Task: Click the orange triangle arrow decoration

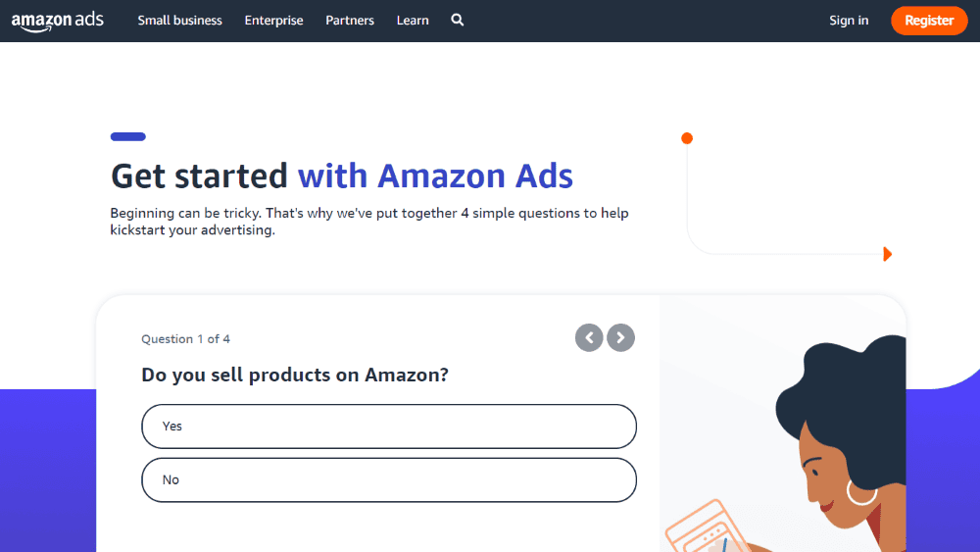Action: coord(887,254)
